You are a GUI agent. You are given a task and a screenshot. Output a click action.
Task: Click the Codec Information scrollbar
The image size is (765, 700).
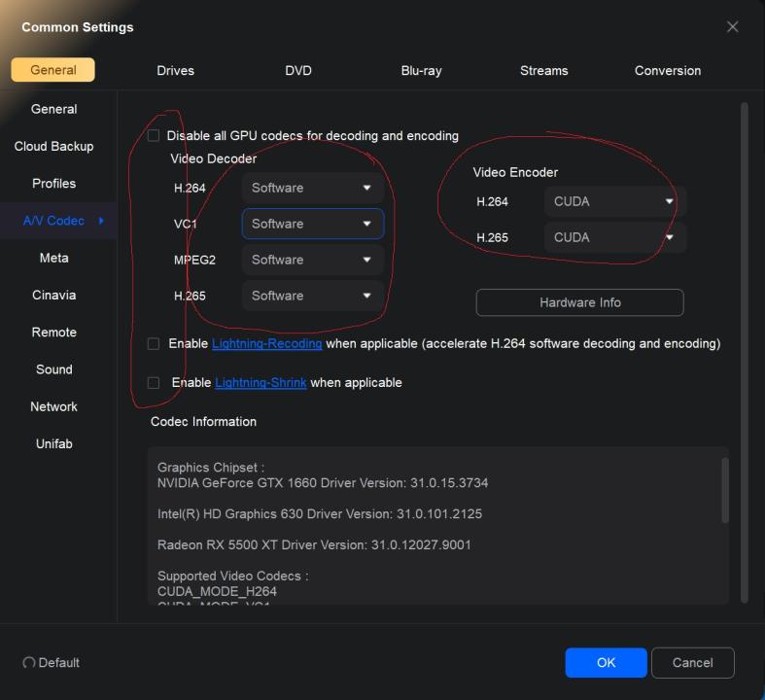point(724,490)
